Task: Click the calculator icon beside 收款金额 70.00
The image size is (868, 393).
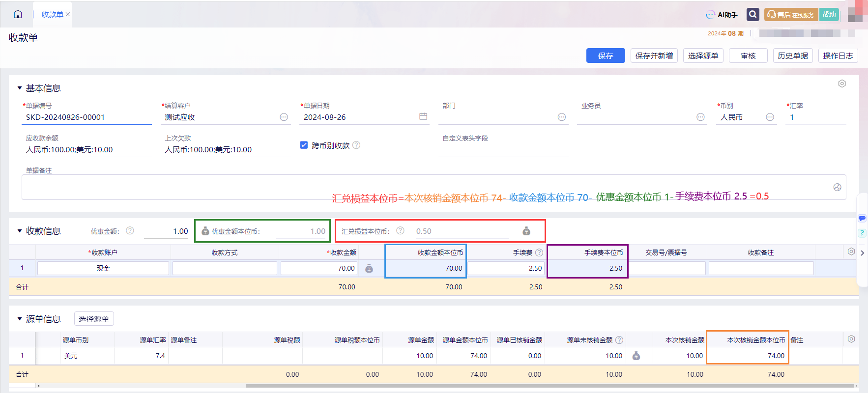Action: coord(369,268)
